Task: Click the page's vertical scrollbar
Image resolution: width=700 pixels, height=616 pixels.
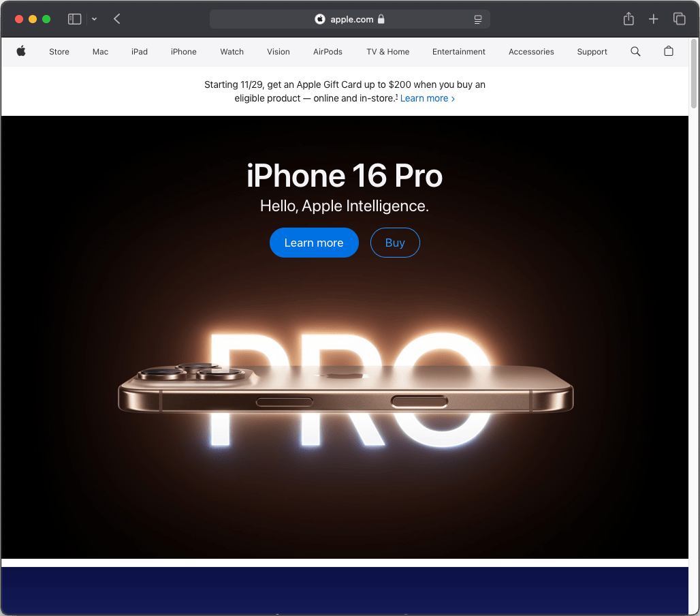Action: tap(694, 75)
